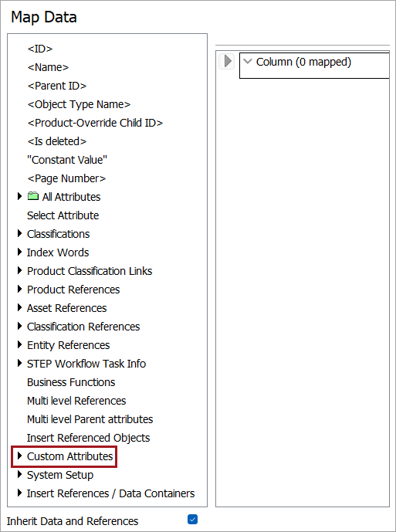This screenshot has width=396, height=532.
Task: Select "Constant Value" entry
Action: click(67, 160)
